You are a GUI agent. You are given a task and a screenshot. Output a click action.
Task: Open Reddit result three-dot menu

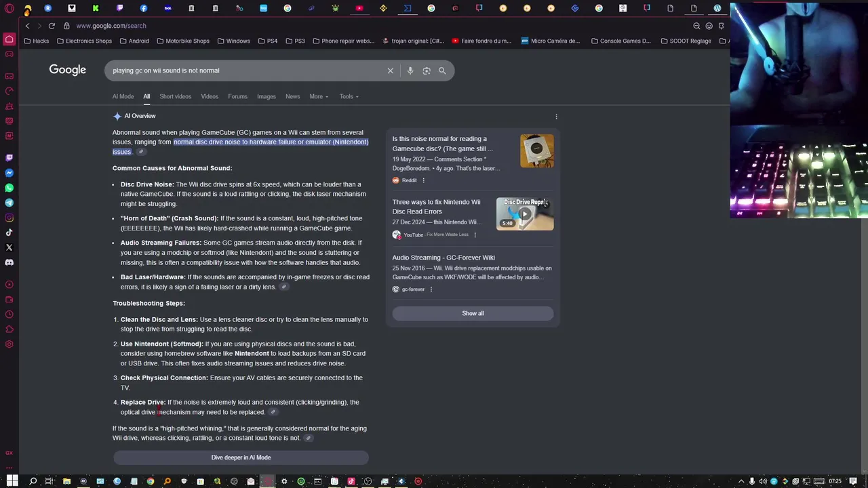click(x=423, y=180)
